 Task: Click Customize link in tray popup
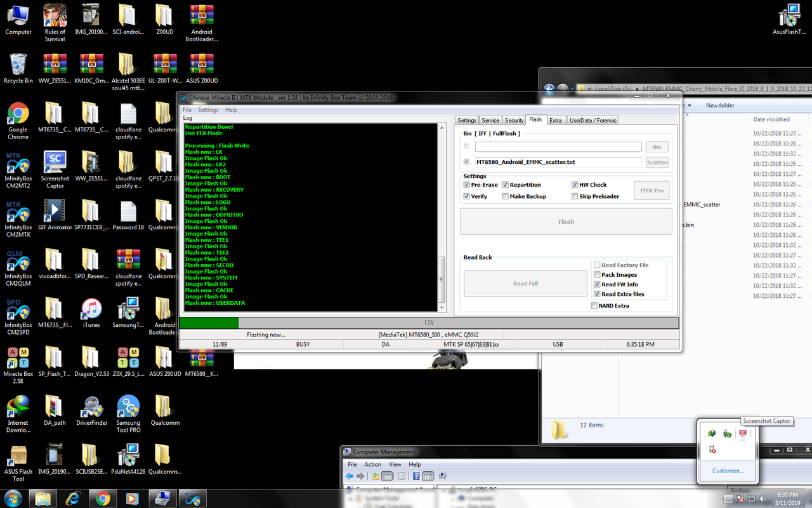pos(728,471)
